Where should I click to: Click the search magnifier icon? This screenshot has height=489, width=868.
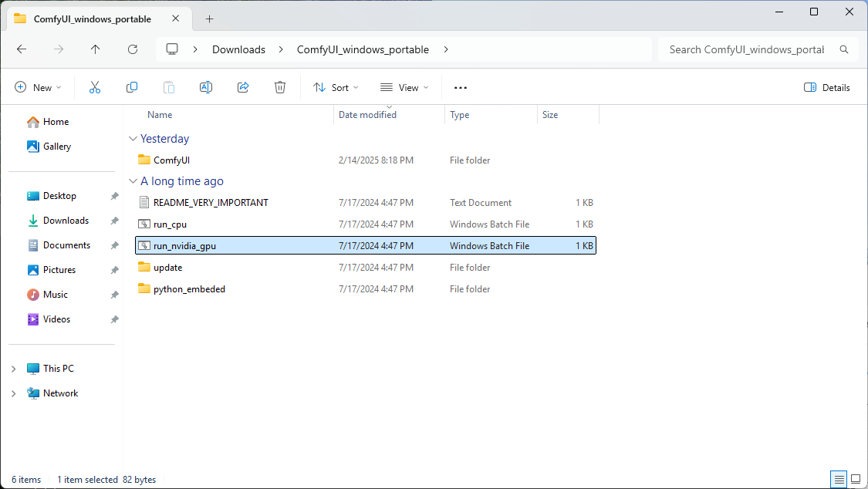843,49
